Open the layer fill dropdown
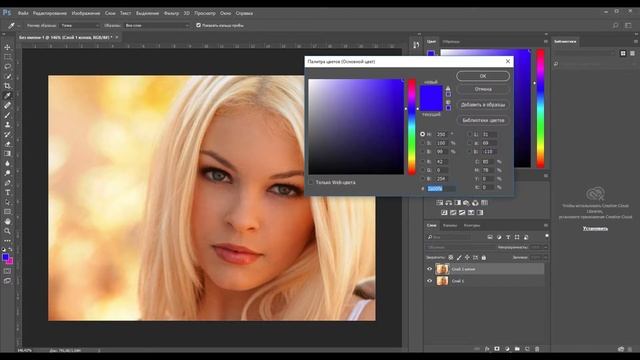The width and height of the screenshot is (640, 360). (x=545, y=258)
